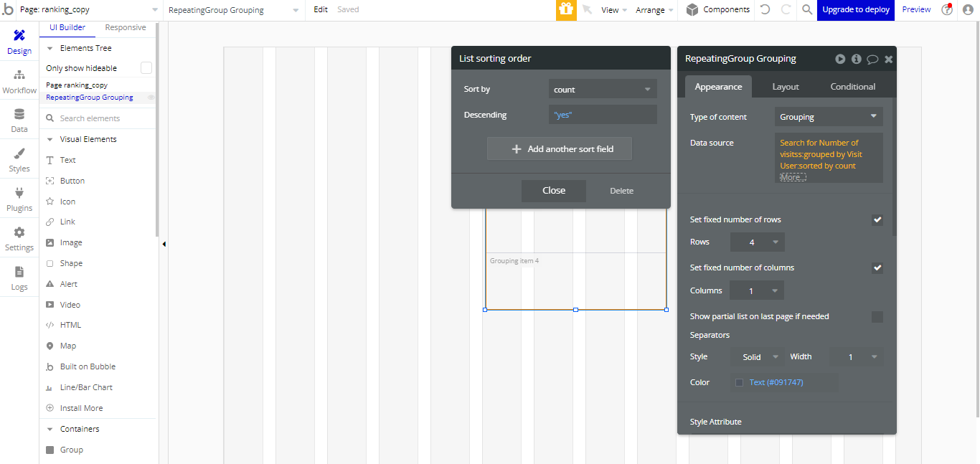Click the separator Color swatch

click(739, 383)
